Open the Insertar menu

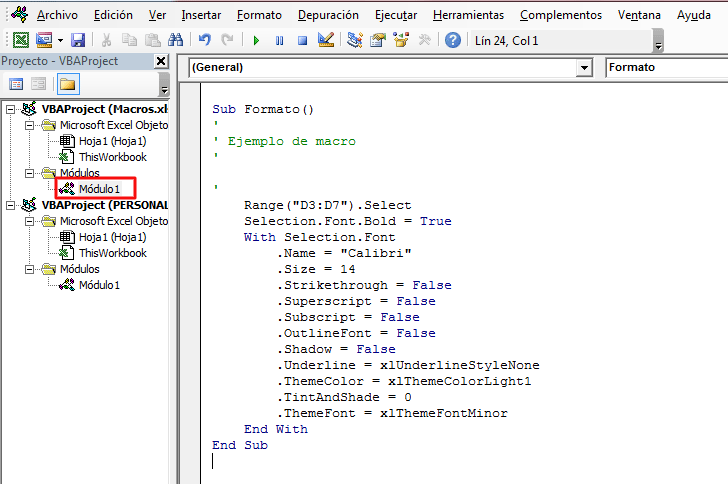click(201, 15)
